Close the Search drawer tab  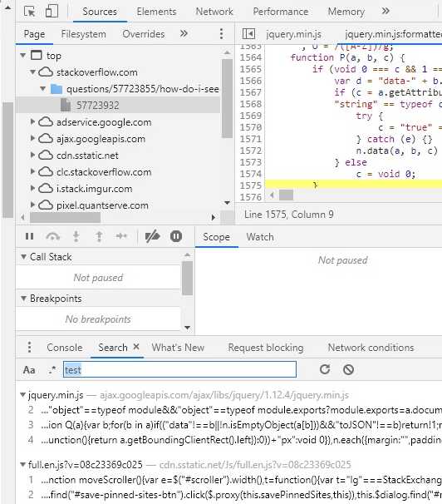(136, 347)
